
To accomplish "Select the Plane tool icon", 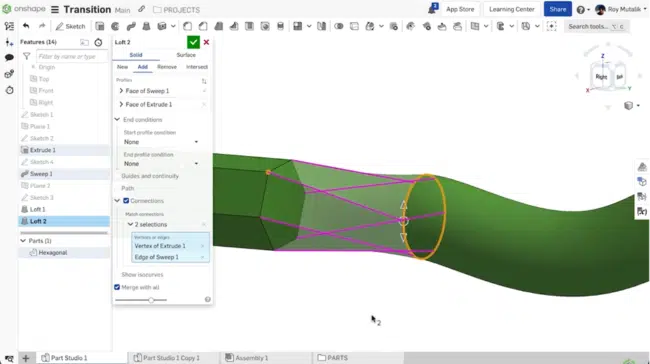I will (475, 26).
